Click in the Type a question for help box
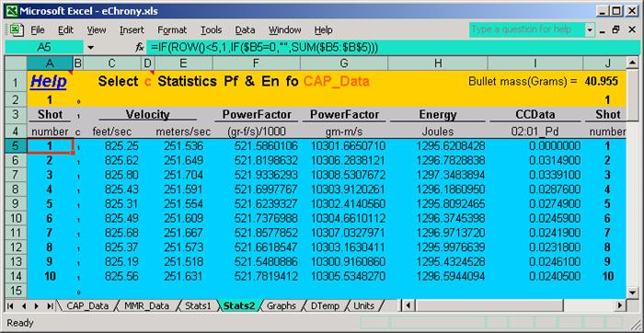This screenshot has height=333, width=644. tap(527, 30)
